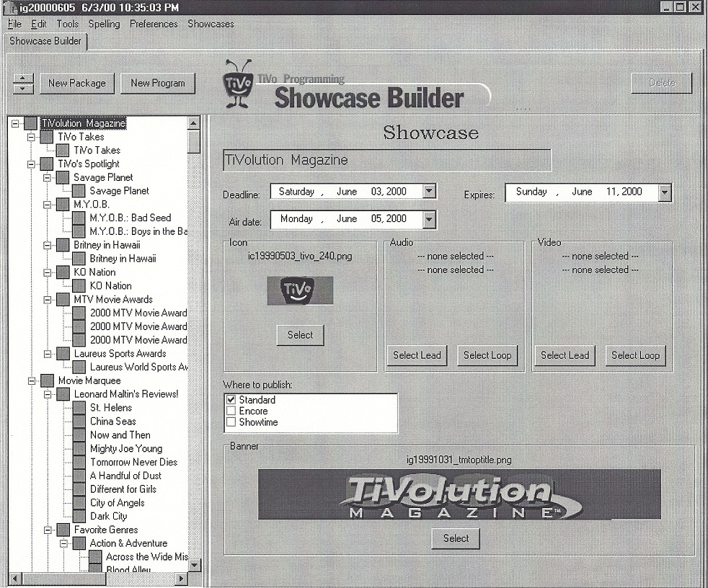
Task: Click the icon beside Now and Then
Action: pyautogui.click(x=79, y=435)
